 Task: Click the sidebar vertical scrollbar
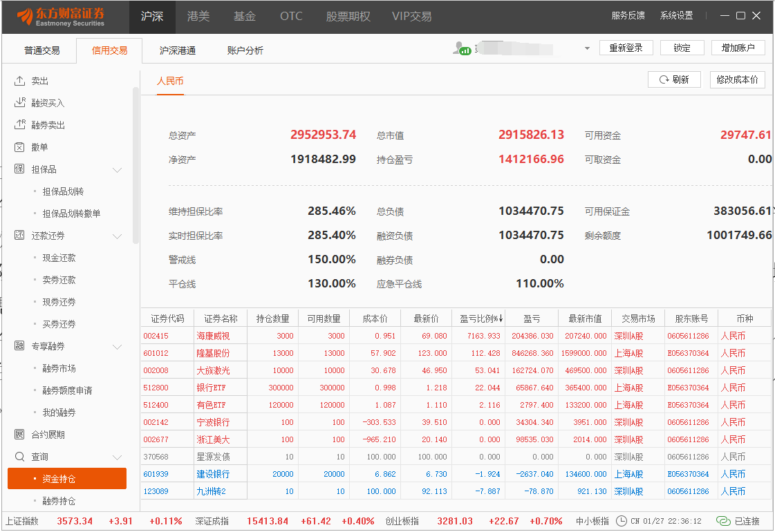[136, 166]
